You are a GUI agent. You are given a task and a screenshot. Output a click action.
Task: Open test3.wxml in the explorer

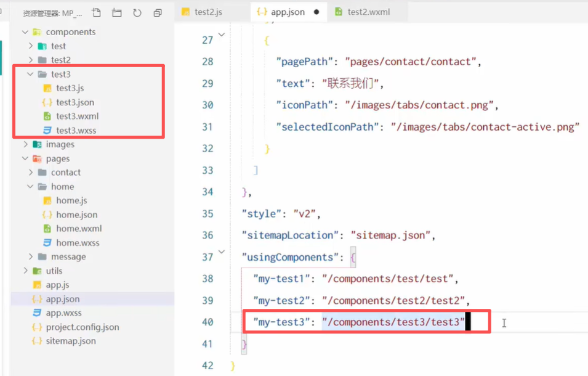coord(77,116)
